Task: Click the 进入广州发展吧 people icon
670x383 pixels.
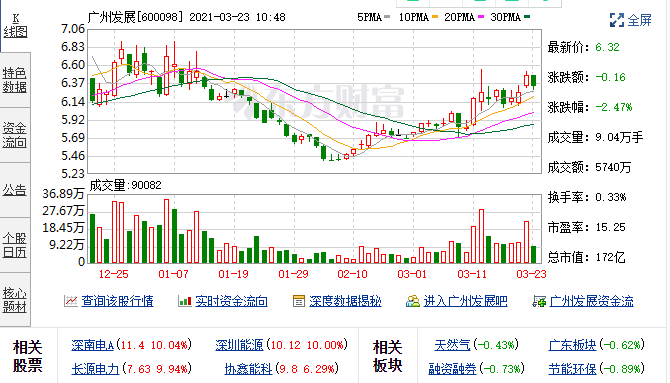Action: click(x=413, y=301)
